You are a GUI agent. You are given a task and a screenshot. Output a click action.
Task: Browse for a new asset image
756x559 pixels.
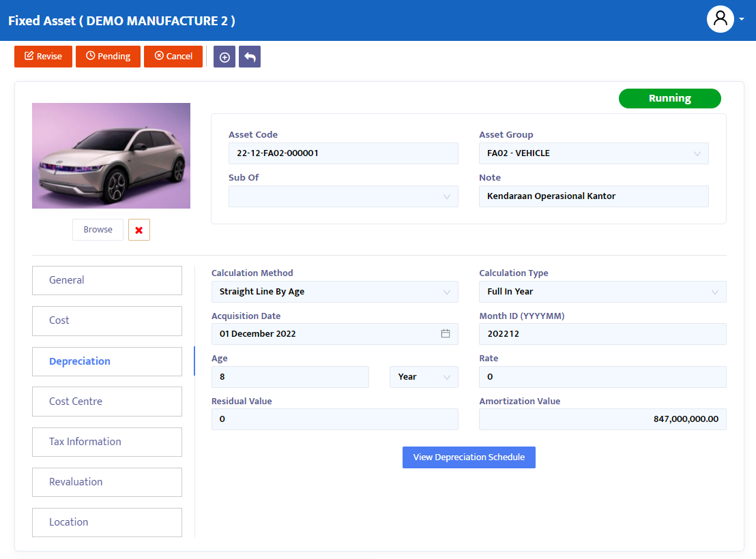[98, 230]
